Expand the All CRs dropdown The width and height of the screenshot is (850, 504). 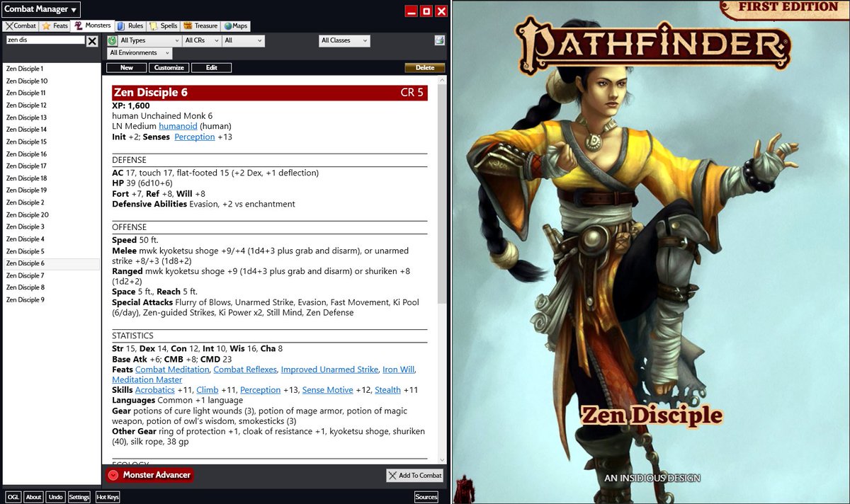pos(201,41)
